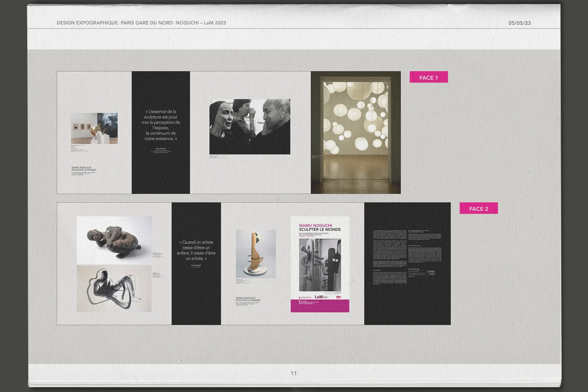The image size is (588, 392).
Task: Click the pink band at the poster bottom
Action: coord(320,306)
